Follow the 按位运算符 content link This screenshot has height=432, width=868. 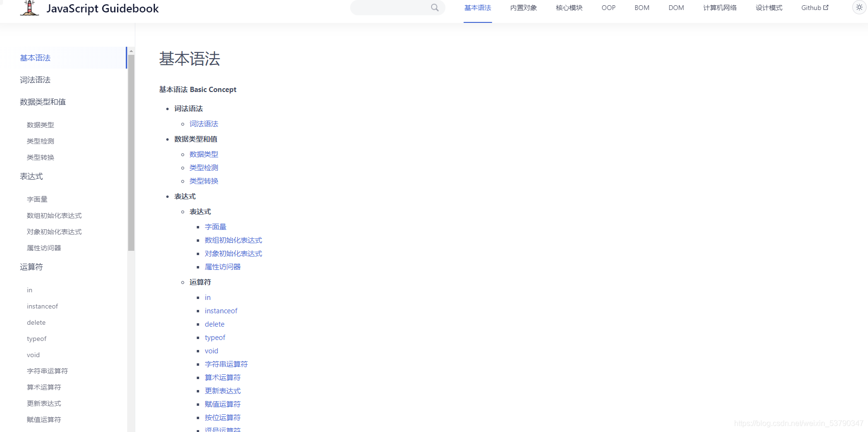223,417
